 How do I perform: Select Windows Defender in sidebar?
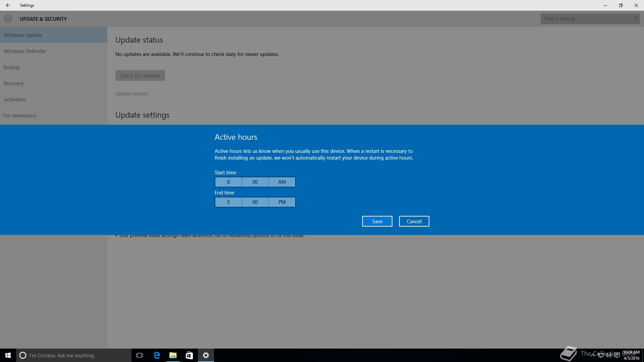tap(25, 51)
